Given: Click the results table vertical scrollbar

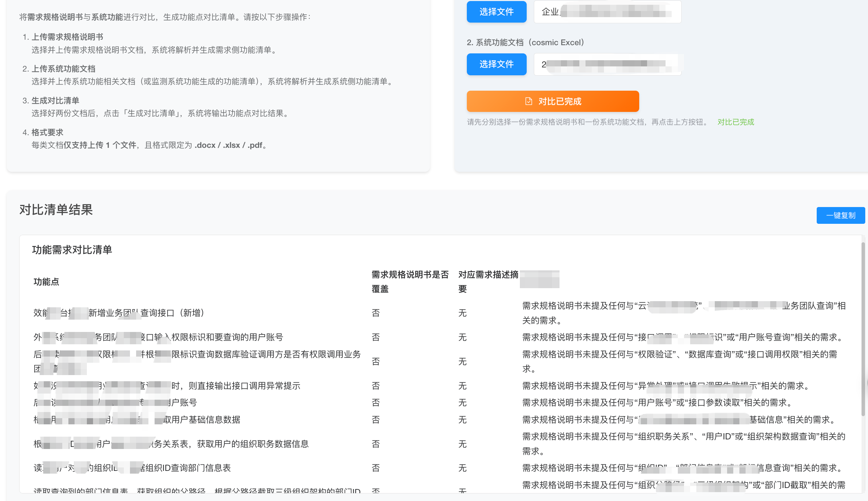Looking at the screenshot, I should coord(863,329).
